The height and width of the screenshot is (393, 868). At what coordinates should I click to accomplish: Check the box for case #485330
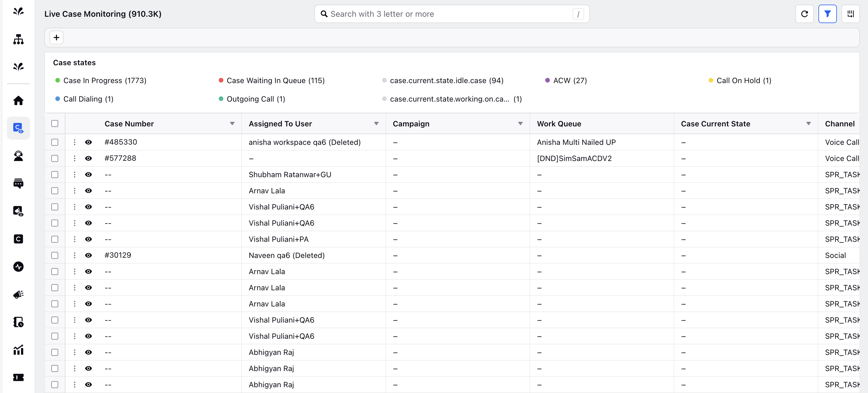[54, 142]
